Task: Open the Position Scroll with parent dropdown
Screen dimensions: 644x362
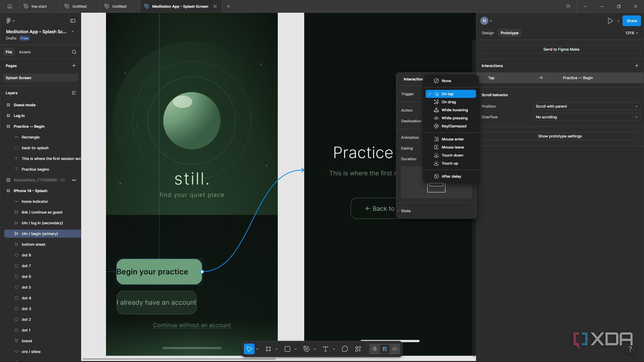Action: (587, 106)
